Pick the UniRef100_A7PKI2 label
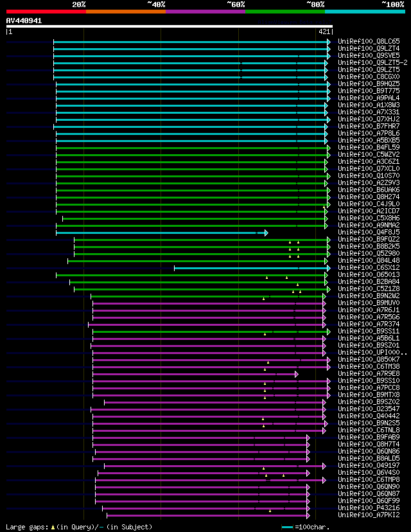The width and height of the screenshot is (411, 532). click(369, 515)
